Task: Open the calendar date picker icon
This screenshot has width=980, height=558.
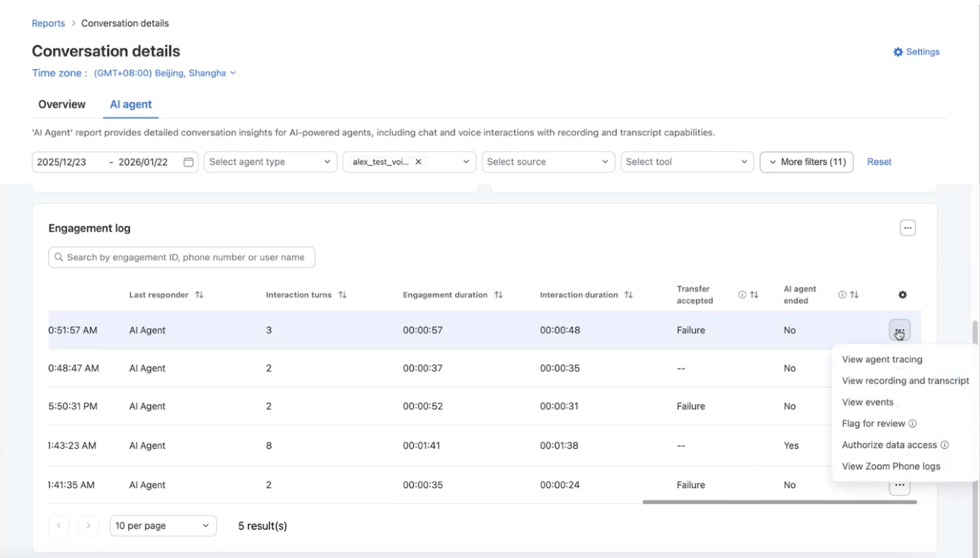Action: point(188,162)
